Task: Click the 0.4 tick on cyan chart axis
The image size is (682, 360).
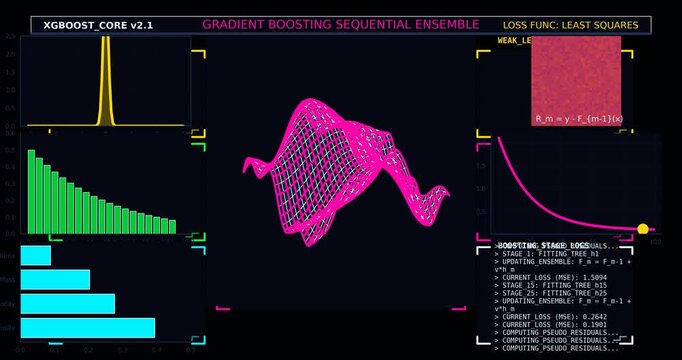Action: pyautogui.click(x=156, y=349)
